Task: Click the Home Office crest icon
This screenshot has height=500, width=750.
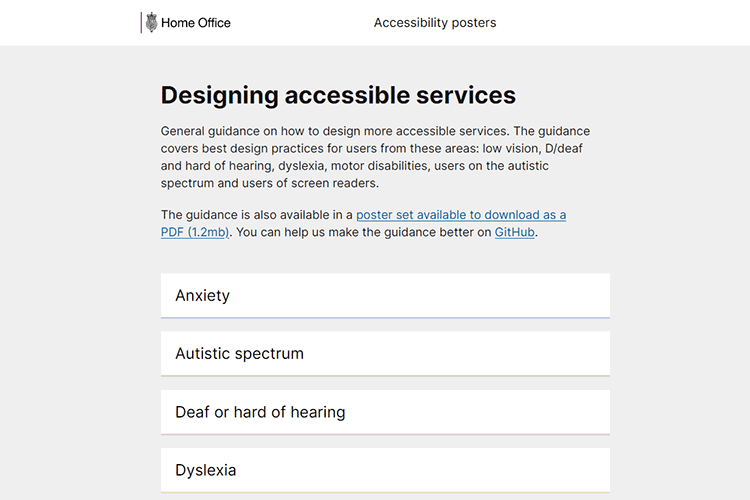Action: click(x=152, y=23)
